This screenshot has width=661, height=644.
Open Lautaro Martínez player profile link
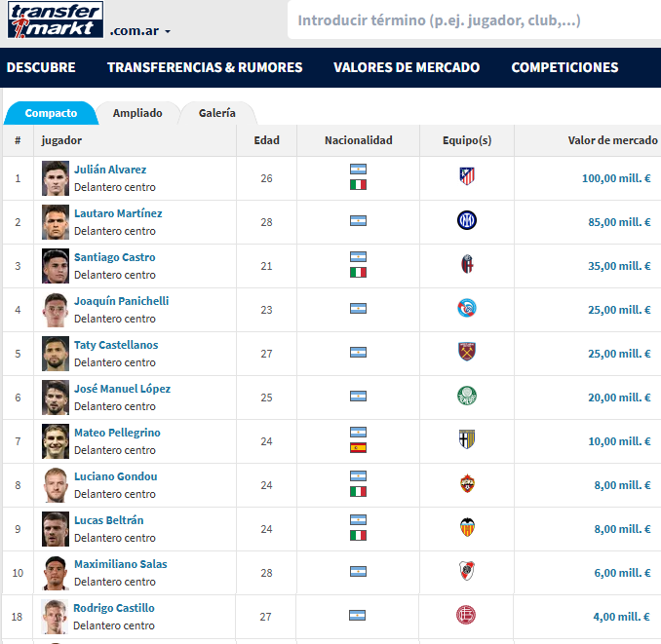pyautogui.click(x=118, y=213)
